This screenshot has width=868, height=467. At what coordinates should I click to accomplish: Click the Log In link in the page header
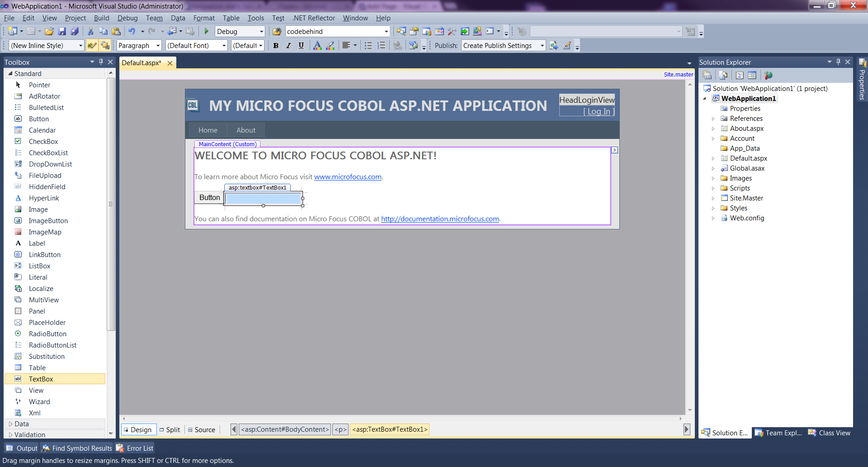(599, 111)
